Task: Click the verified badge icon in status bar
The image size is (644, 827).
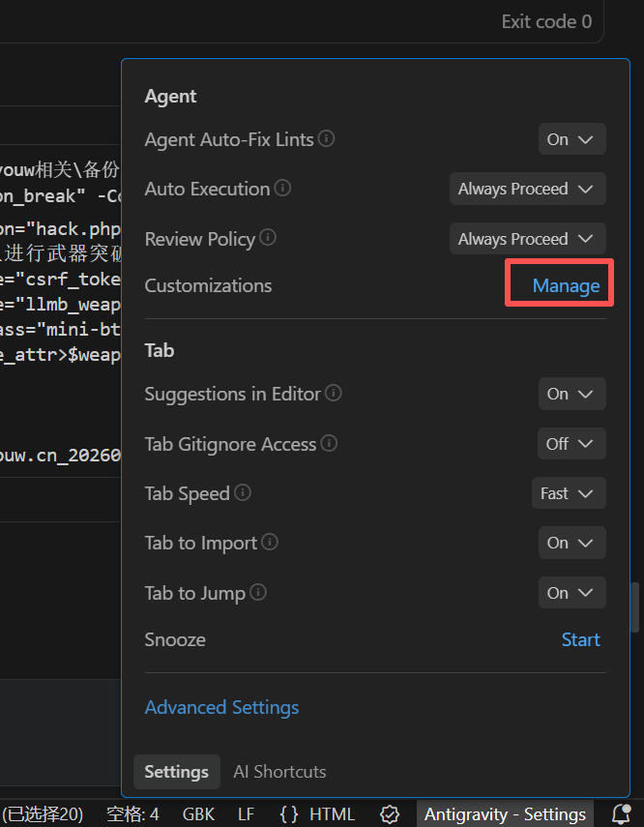Action: coord(390,814)
